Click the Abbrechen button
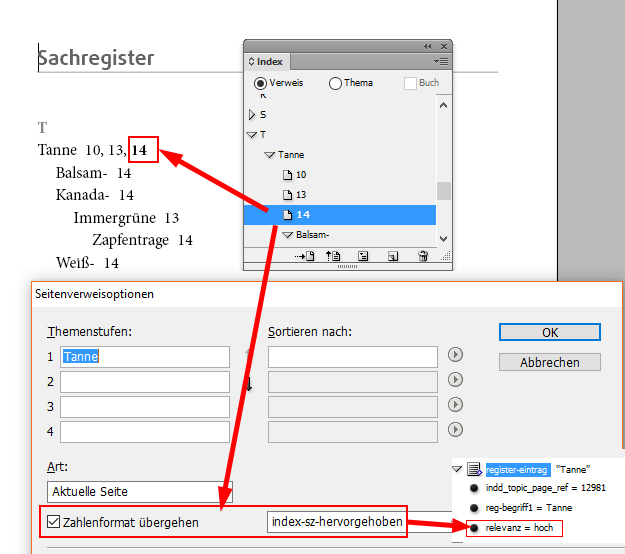Image resolution: width=625 pixels, height=554 pixels. click(x=549, y=362)
